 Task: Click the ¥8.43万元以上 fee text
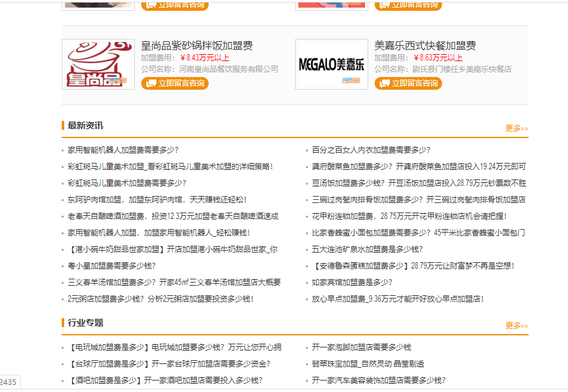[x=205, y=58]
